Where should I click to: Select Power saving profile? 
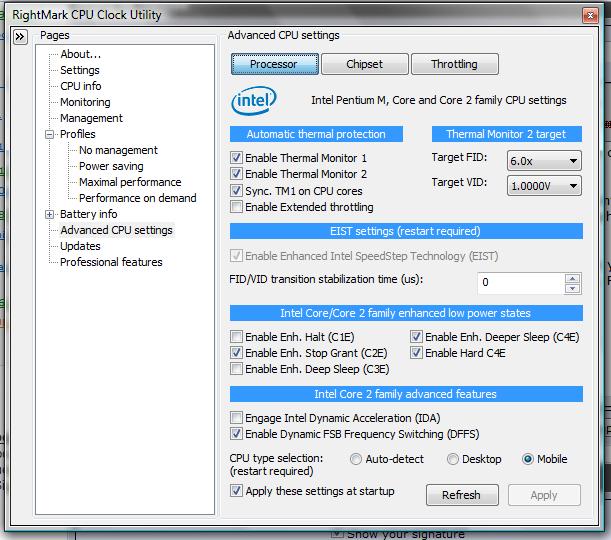[111, 166]
